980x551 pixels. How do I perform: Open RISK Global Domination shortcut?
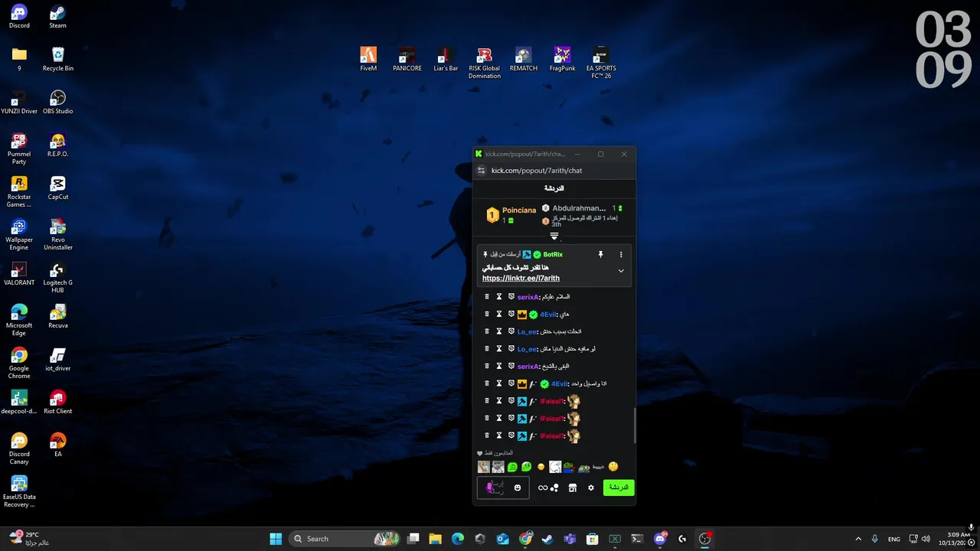(485, 63)
